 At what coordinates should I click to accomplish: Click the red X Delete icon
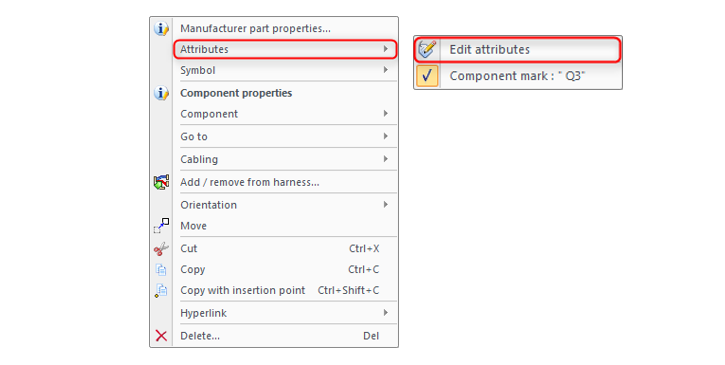161,336
